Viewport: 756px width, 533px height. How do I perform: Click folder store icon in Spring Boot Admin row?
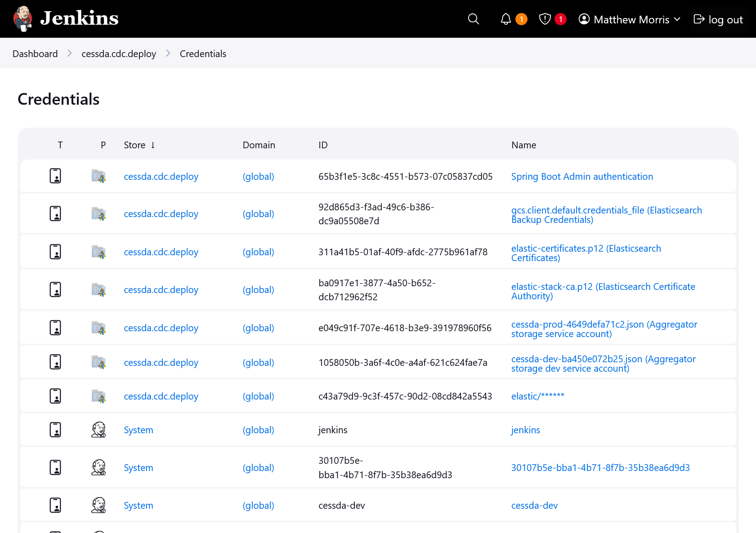(98, 176)
